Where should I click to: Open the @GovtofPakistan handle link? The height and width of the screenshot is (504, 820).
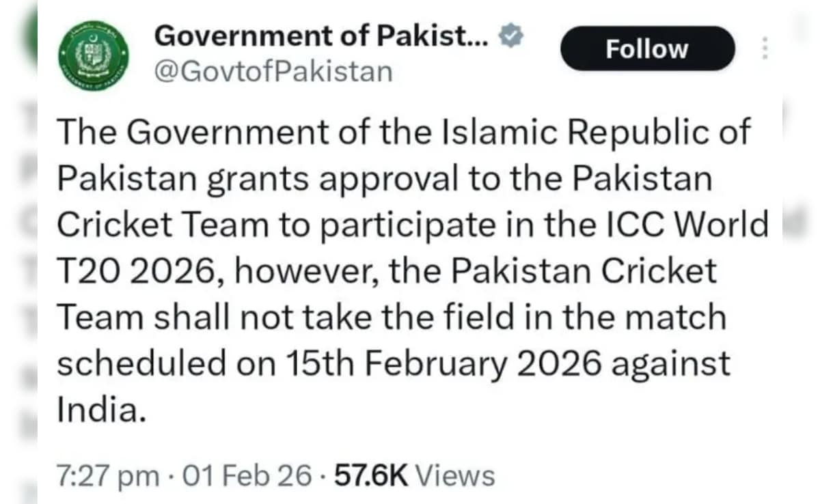pos(273,70)
